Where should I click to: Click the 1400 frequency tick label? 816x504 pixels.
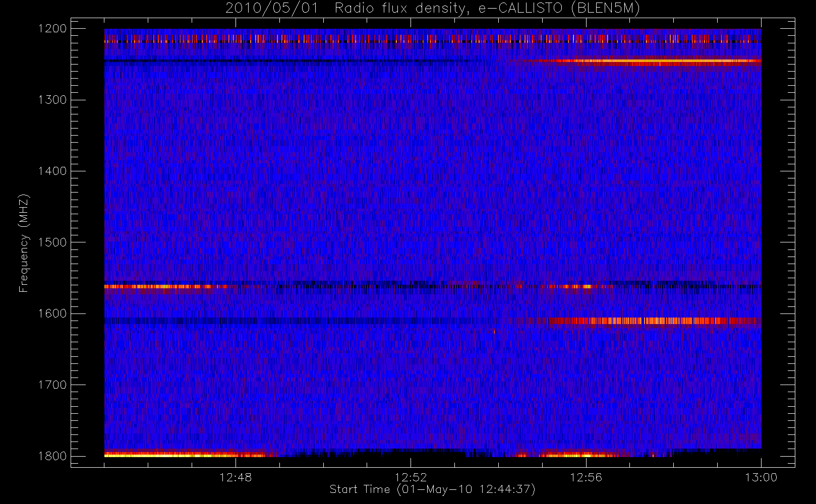[x=52, y=171]
